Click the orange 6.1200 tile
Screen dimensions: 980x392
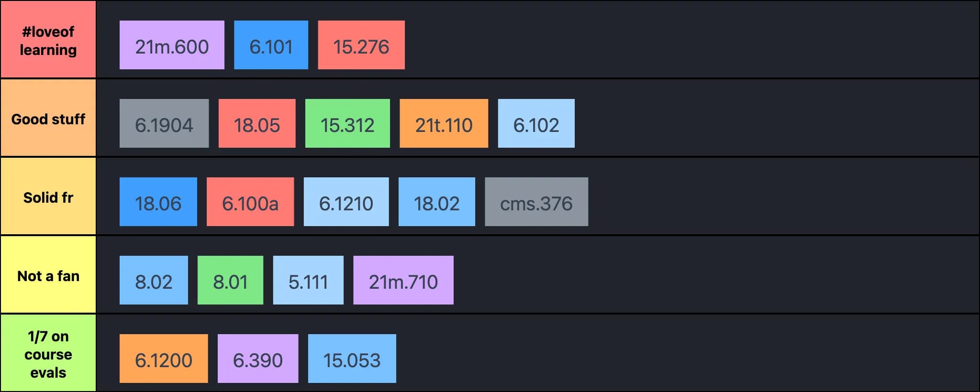[164, 359]
